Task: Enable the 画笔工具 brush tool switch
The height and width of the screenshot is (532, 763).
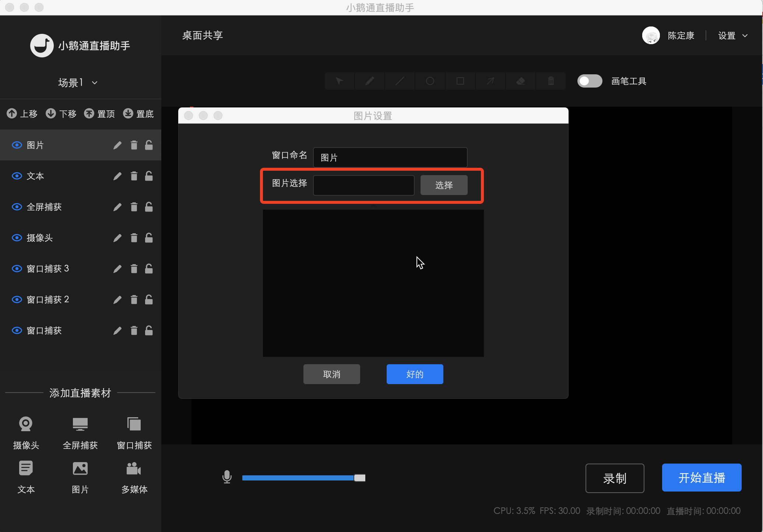Action: (590, 81)
